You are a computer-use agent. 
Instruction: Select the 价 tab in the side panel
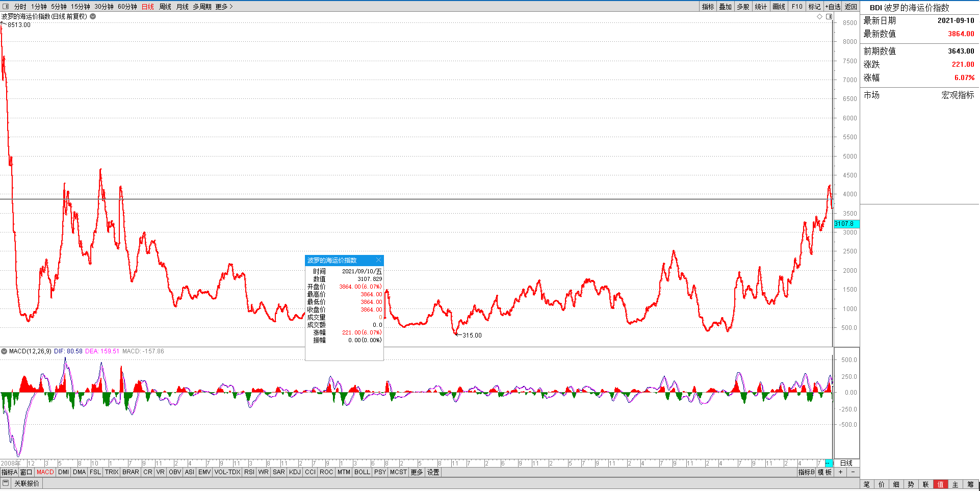(x=882, y=484)
